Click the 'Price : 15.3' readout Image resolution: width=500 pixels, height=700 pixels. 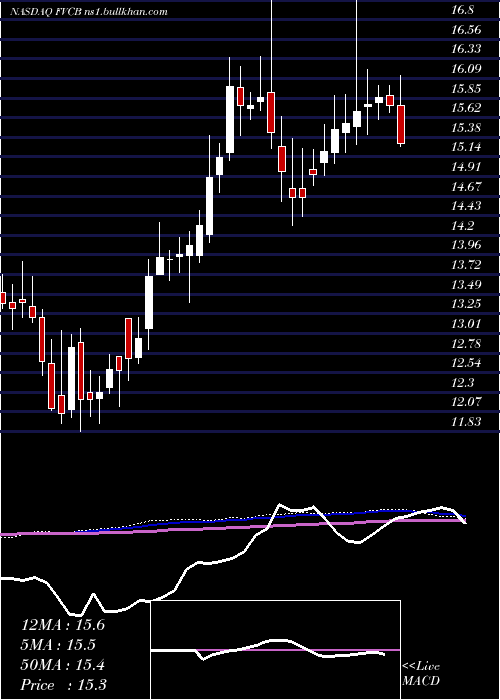coord(63,685)
